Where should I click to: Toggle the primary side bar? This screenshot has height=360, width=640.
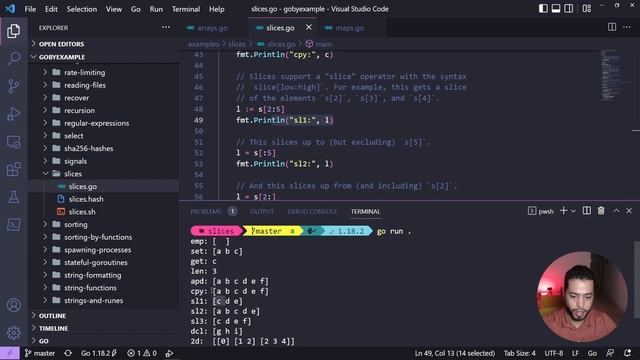(543, 9)
